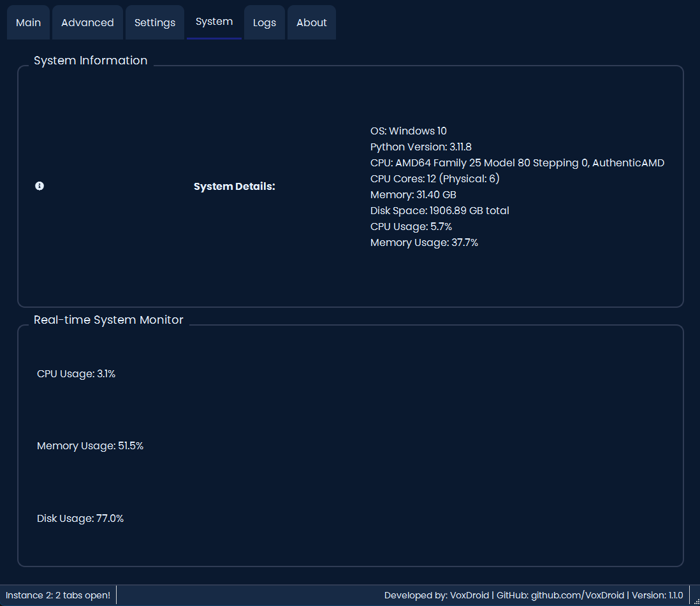Open the Logs tab
Image resolution: width=700 pixels, height=606 pixels.
264,22
